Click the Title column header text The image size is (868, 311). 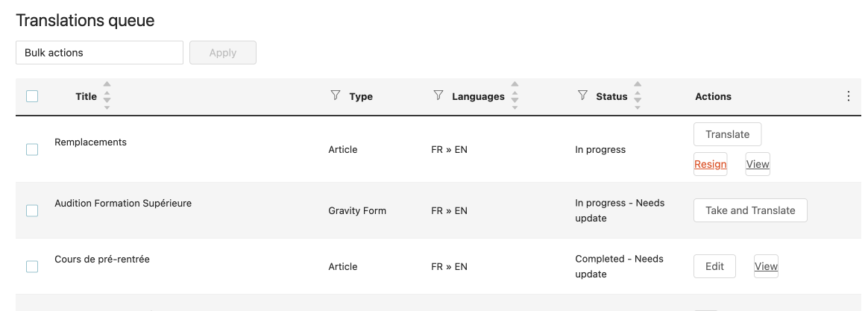[86, 96]
